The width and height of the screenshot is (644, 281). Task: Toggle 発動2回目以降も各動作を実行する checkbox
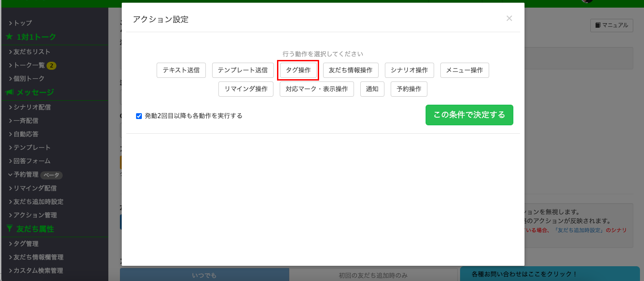click(x=139, y=116)
